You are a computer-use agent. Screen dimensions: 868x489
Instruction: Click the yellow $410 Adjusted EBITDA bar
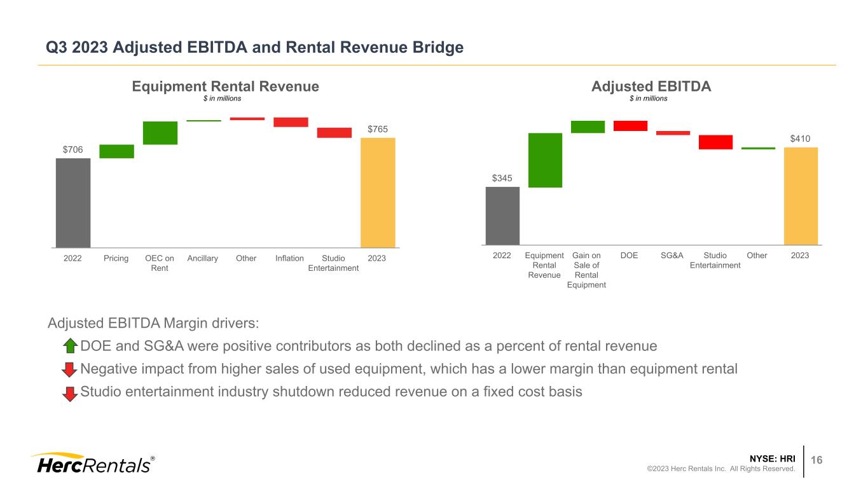(x=801, y=196)
